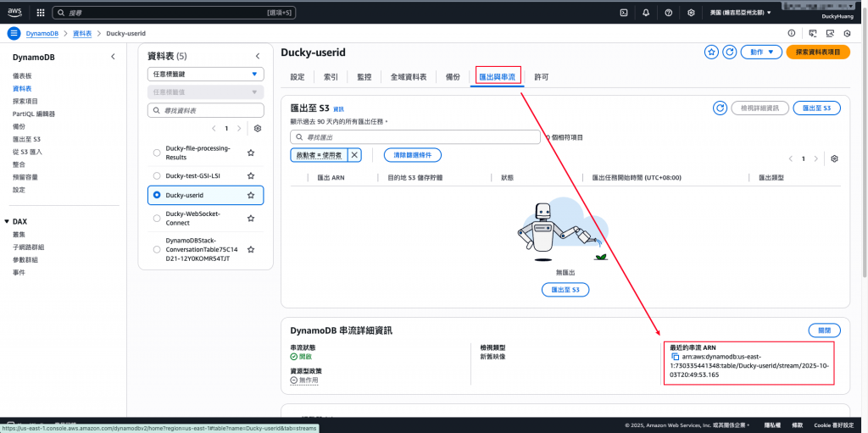Open 預留容量 in sidebar
Viewport: 868px width, 433px height.
[x=25, y=177]
